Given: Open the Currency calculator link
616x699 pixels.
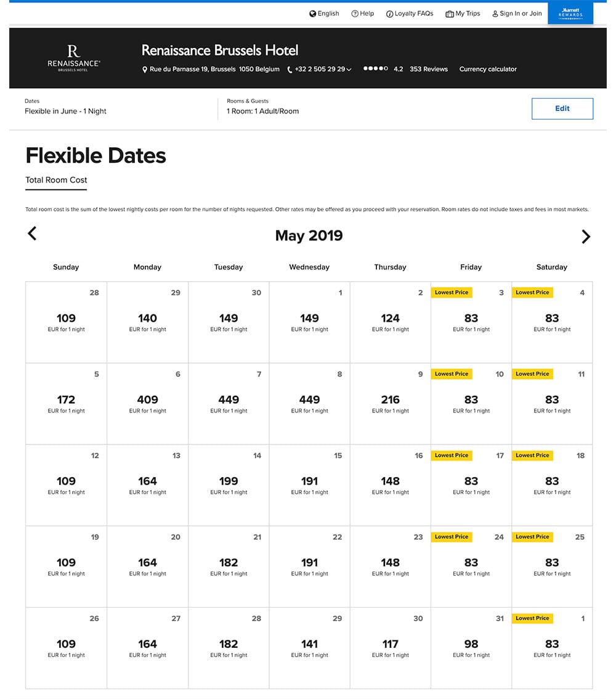Looking at the screenshot, I should (488, 69).
